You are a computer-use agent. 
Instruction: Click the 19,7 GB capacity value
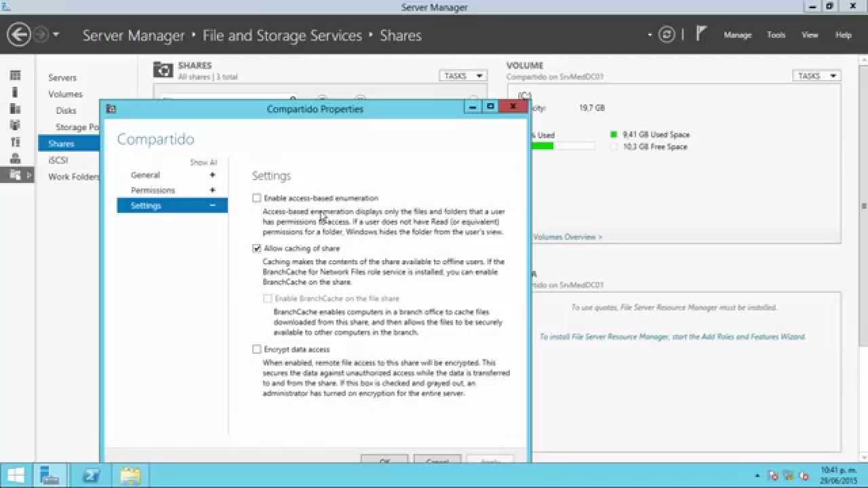point(591,108)
